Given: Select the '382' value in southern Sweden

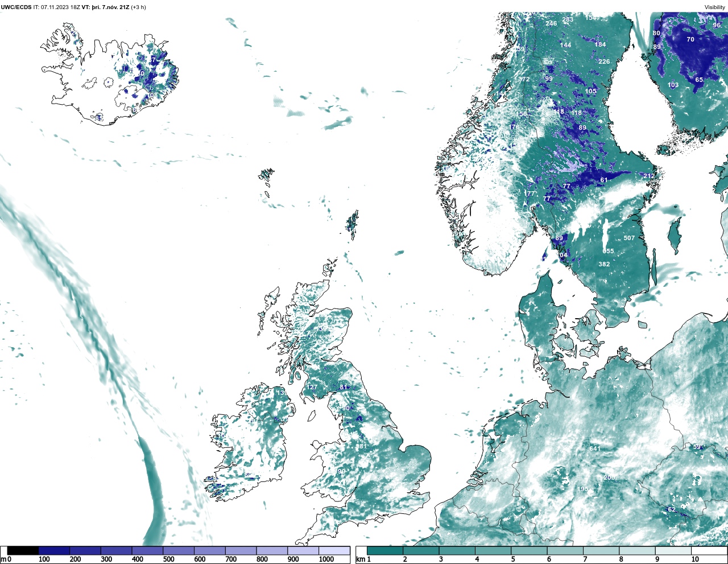Looking at the screenshot, I should (x=604, y=264).
